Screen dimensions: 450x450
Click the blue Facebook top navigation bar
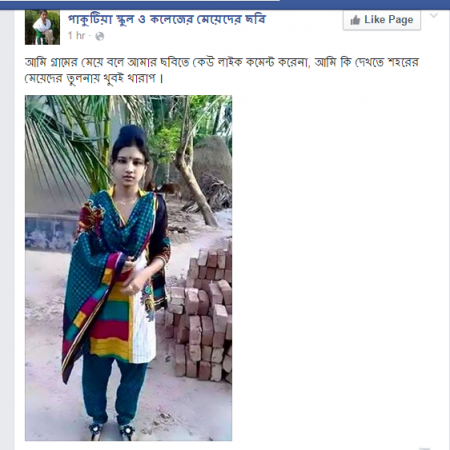click(364, 5)
